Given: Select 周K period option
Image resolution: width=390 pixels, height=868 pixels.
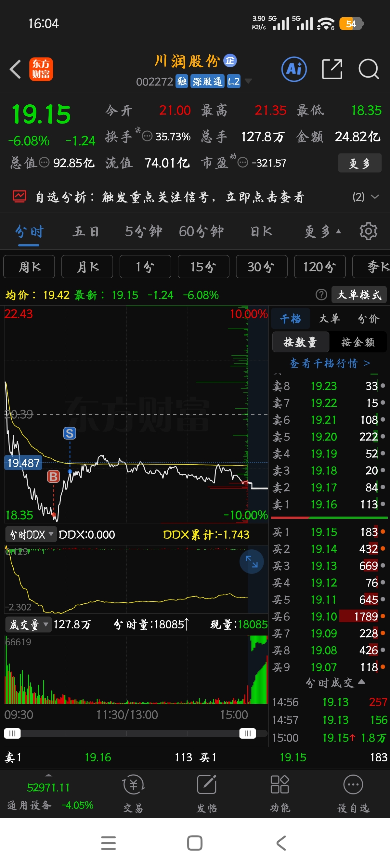Looking at the screenshot, I should pyautogui.click(x=29, y=267).
